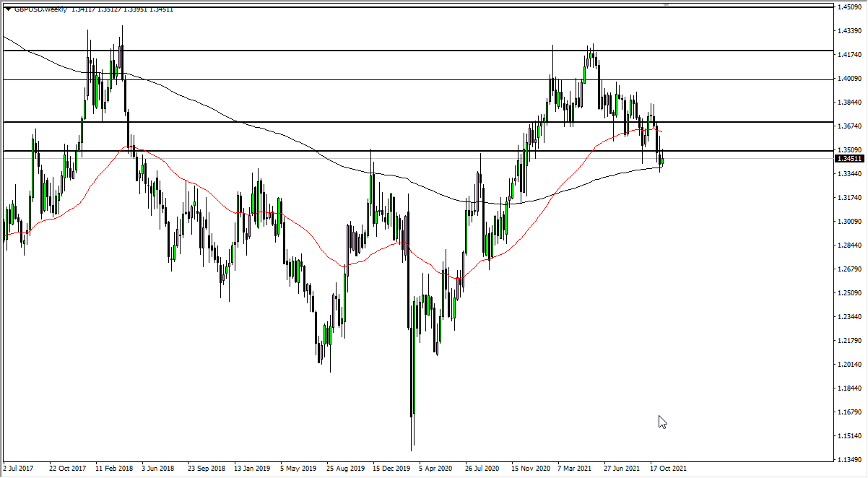Image resolution: width=868 pixels, height=478 pixels.
Task: Click the horizontal line at 1.36740
Action: point(289,123)
